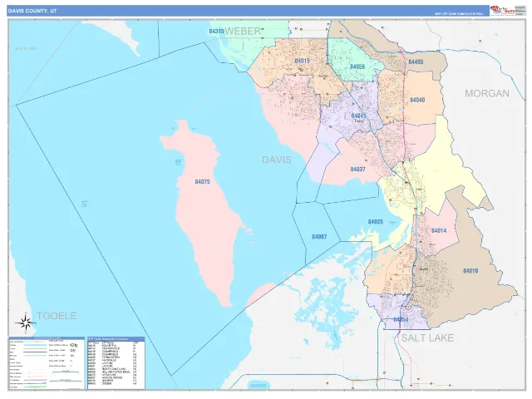Click the green line swatch at legend bottom

[x=35, y=387]
